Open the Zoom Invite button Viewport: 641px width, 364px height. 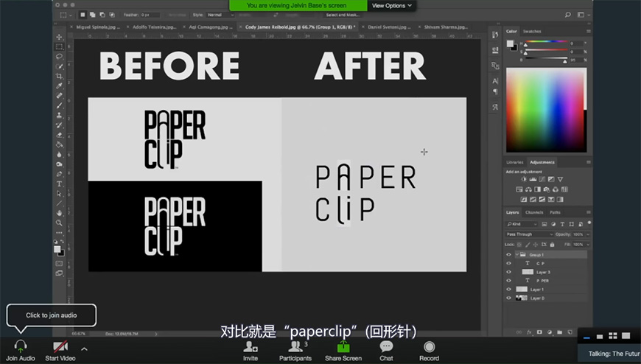coord(251,351)
